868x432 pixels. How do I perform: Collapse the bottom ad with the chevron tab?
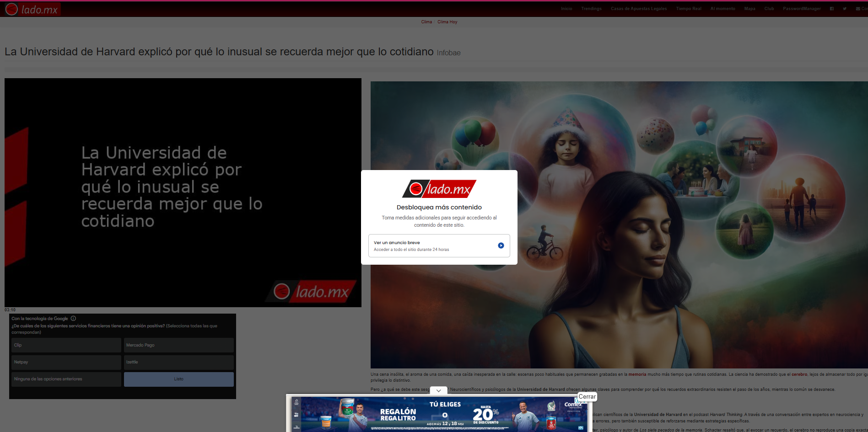coord(438,390)
